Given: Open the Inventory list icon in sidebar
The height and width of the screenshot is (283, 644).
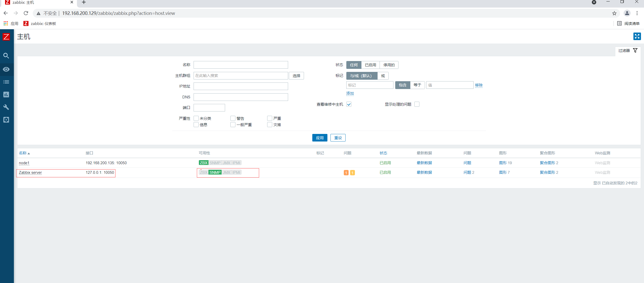Looking at the screenshot, I should tap(6, 82).
